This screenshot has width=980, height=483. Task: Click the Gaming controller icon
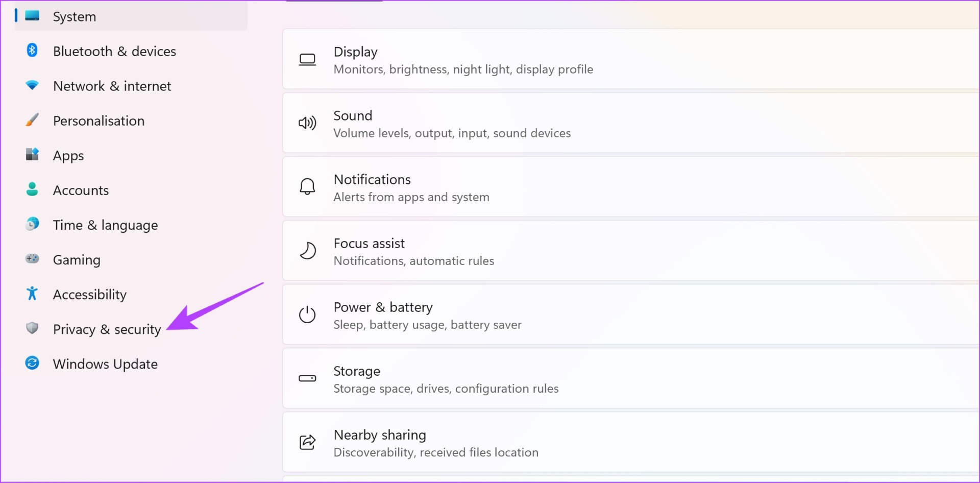(32, 258)
